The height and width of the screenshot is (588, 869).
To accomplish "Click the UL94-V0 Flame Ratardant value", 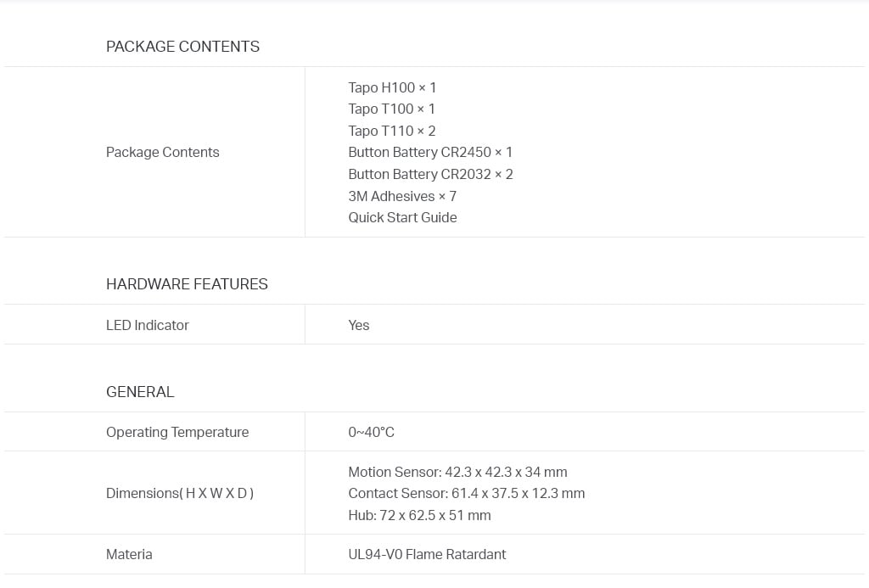I will pyautogui.click(x=427, y=555).
